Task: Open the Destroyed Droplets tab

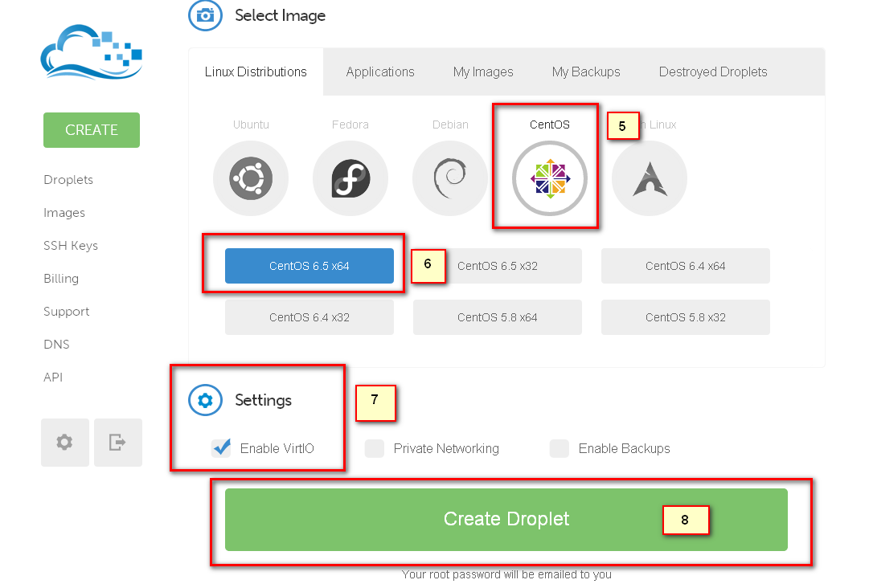Action: 713,72
